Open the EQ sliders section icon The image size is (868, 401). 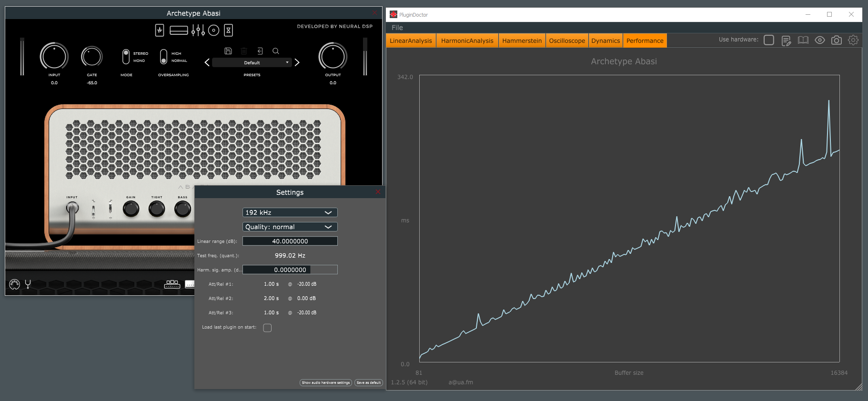198,30
